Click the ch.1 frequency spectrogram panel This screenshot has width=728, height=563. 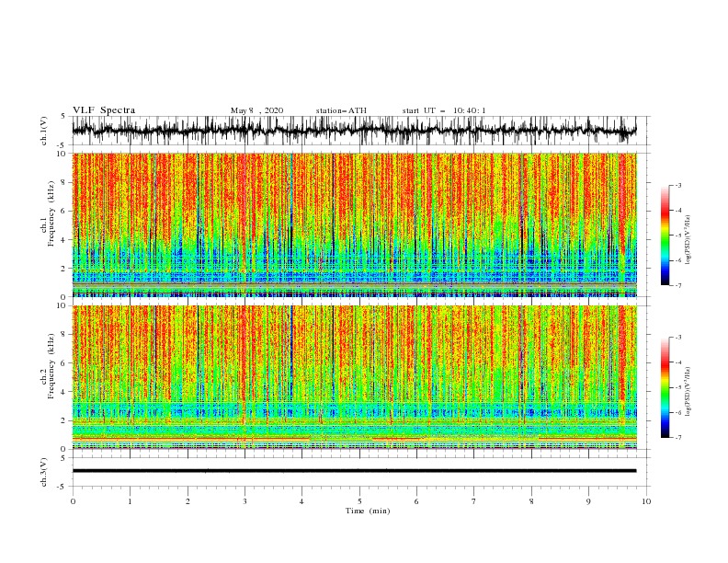pyautogui.click(x=354, y=224)
